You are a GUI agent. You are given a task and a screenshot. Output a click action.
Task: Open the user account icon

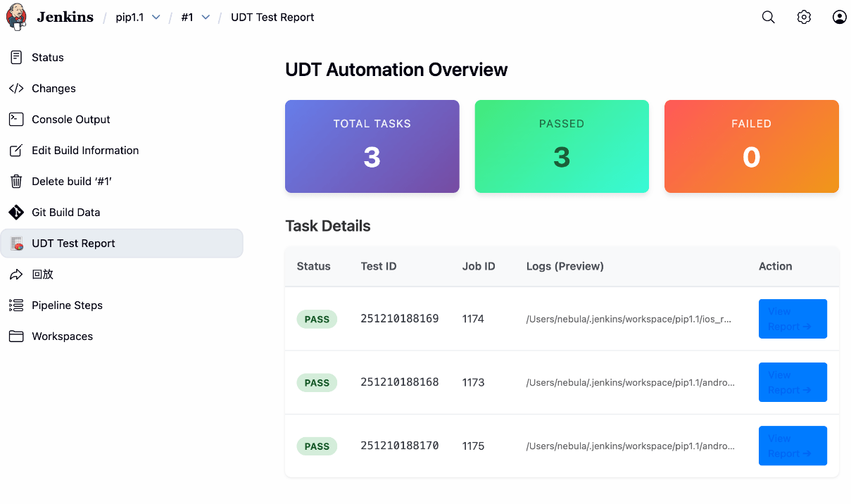click(839, 18)
